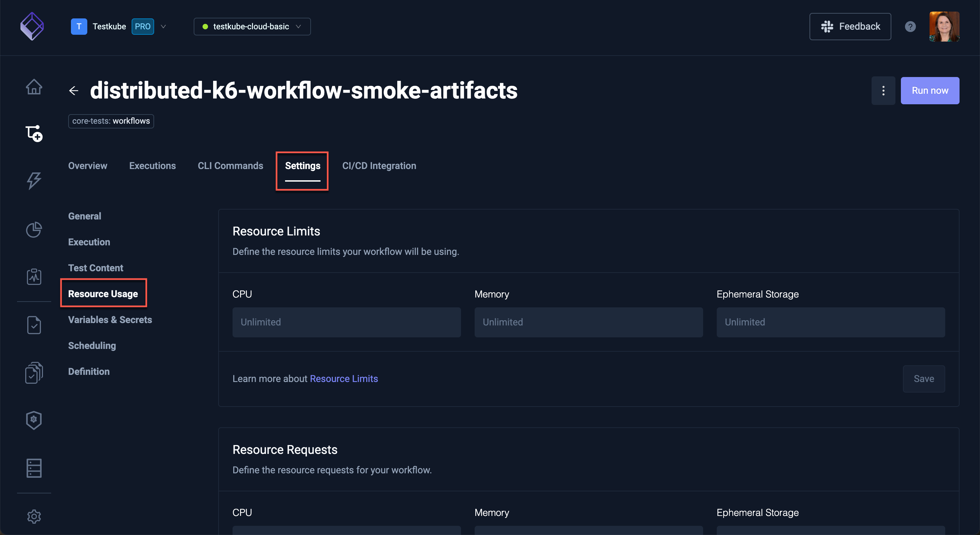
Task: Select the stacked documents executions icon
Action: pyautogui.click(x=34, y=373)
